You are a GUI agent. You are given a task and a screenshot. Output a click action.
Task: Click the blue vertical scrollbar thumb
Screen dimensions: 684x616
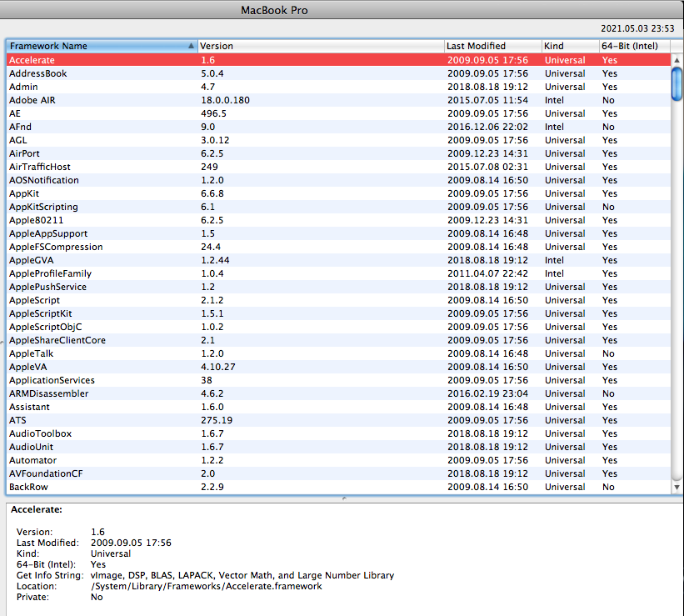click(x=677, y=84)
